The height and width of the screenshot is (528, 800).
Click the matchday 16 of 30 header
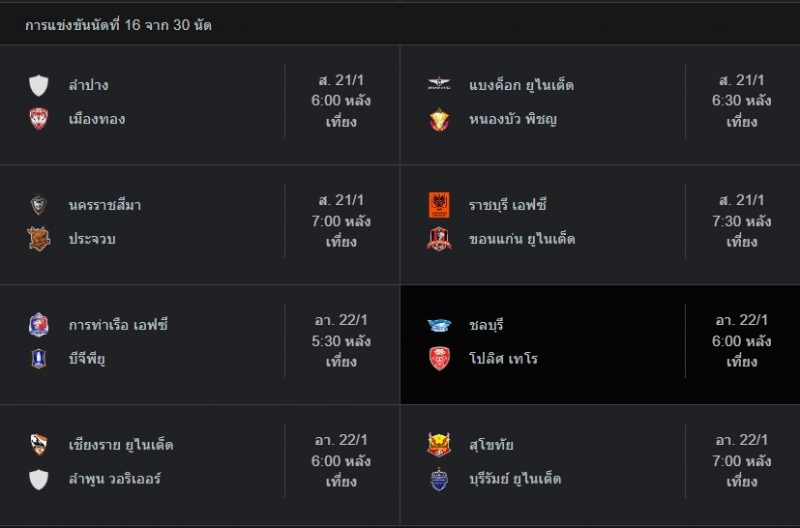(x=118, y=24)
